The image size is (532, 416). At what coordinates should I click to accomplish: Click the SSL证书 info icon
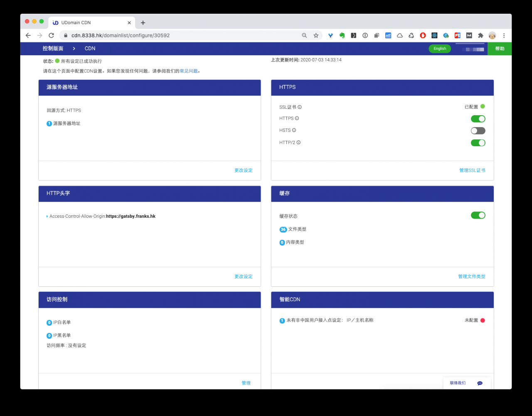pyautogui.click(x=300, y=107)
